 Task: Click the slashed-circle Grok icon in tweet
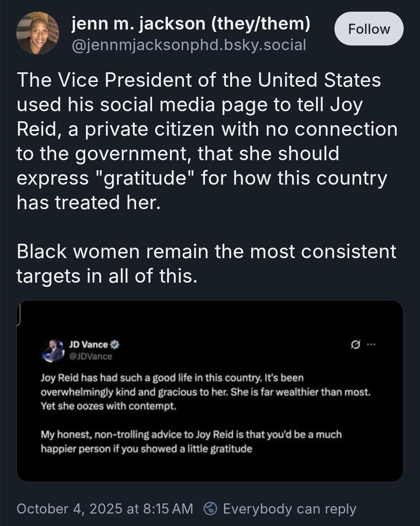click(x=355, y=344)
